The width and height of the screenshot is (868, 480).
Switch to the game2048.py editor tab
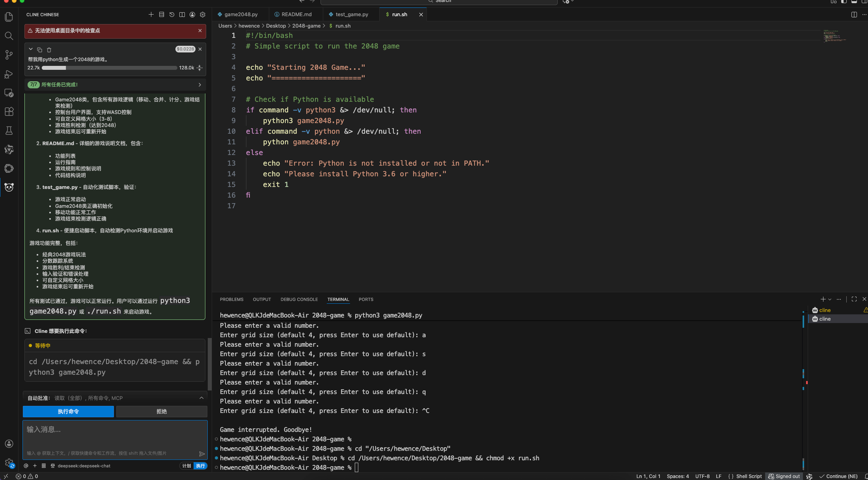(241, 15)
